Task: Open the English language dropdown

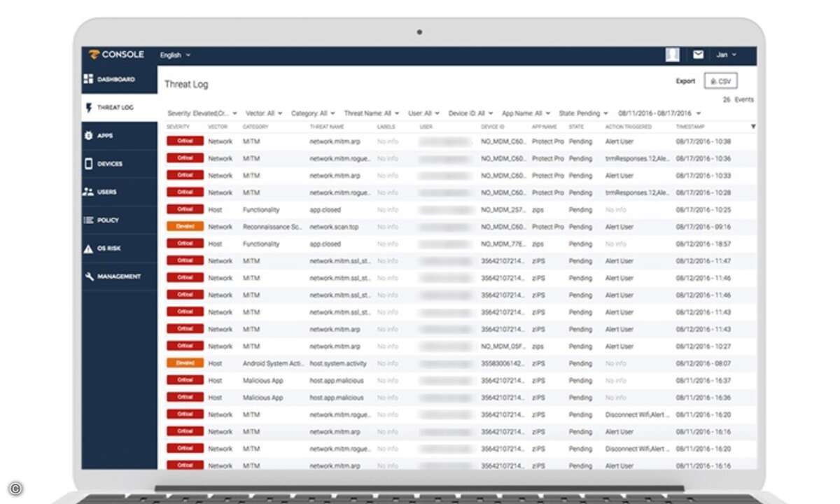Action: 175,55
